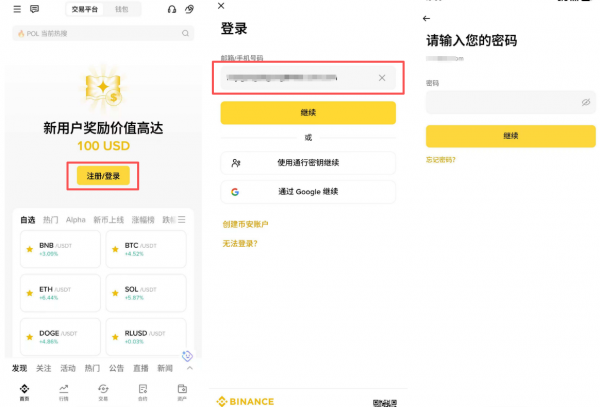Image resolution: width=600 pixels, height=407 pixels.
Task: Continue with passkey button
Action: (308, 163)
